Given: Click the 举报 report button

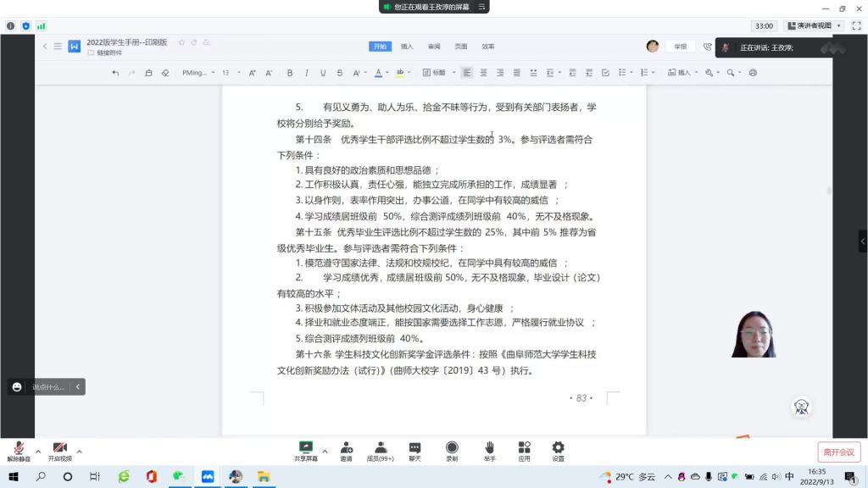Looking at the screenshot, I should pyautogui.click(x=681, y=47).
